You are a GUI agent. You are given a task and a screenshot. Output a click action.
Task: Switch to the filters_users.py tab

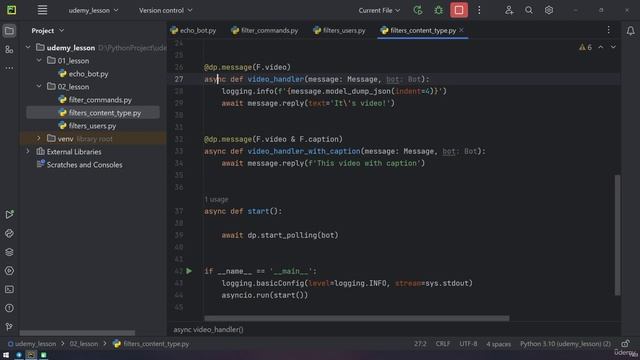click(x=339, y=30)
